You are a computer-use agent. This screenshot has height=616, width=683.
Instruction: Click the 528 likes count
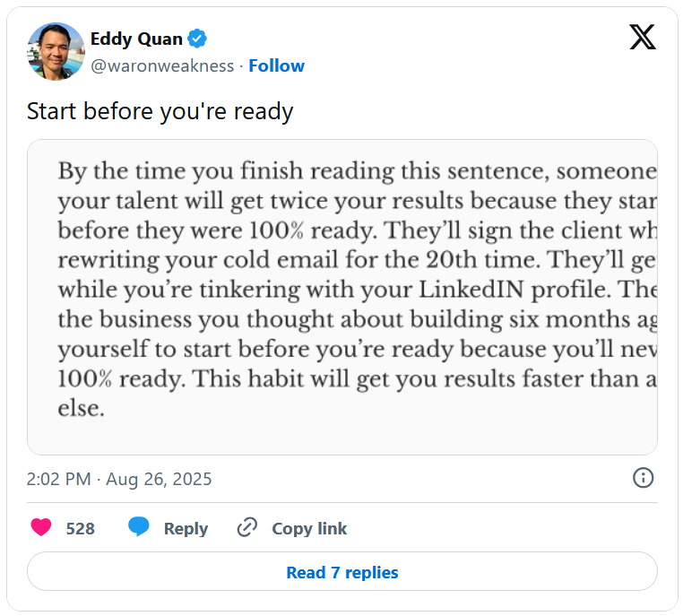point(80,528)
